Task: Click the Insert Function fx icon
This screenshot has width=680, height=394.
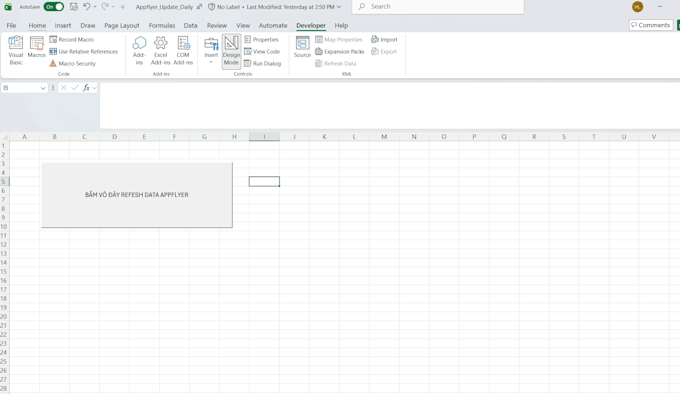Action: pos(86,88)
